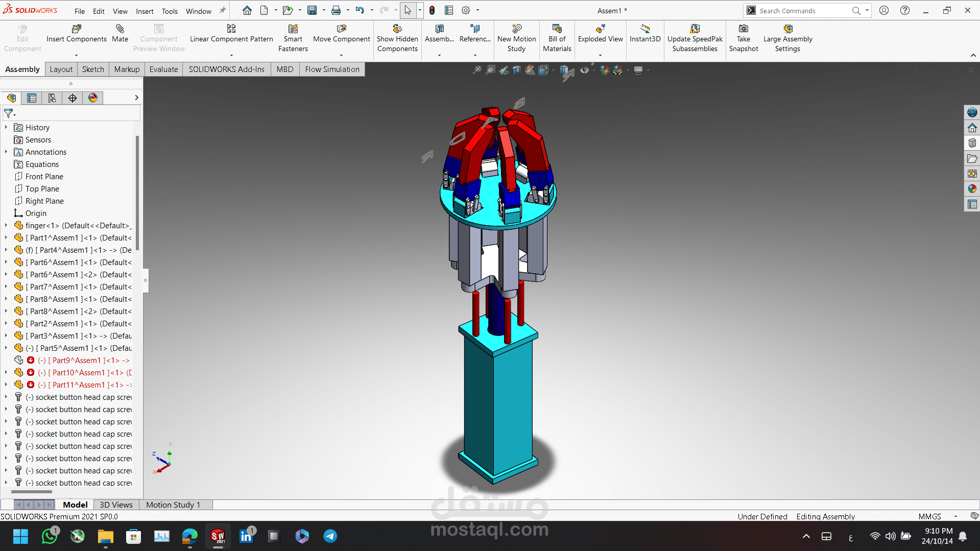Click the Bill of Materials icon
The width and height of the screenshot is (980, 551).
point(557,29)
